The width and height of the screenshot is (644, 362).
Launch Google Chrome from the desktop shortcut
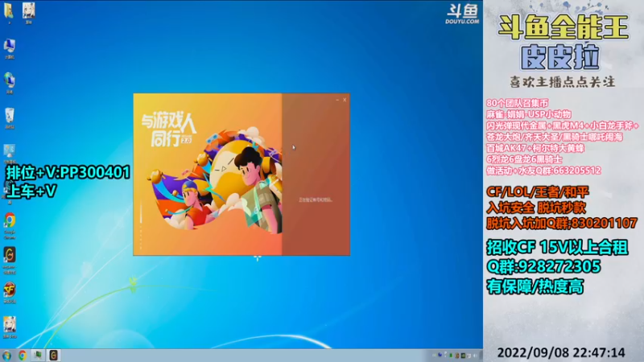coord(10,221)
